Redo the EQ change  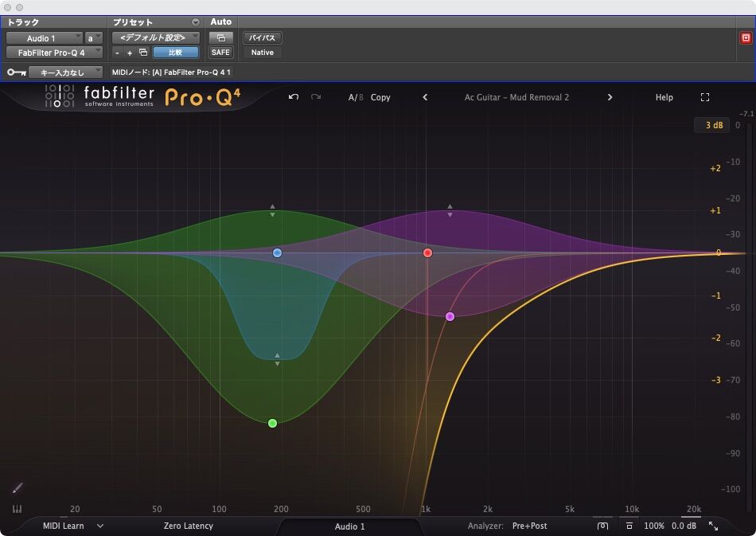pos(316,97)
